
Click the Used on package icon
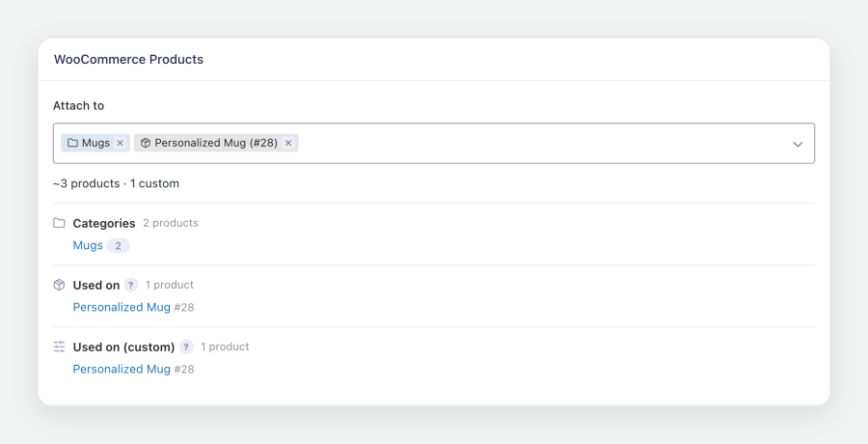tap(59, 285)
